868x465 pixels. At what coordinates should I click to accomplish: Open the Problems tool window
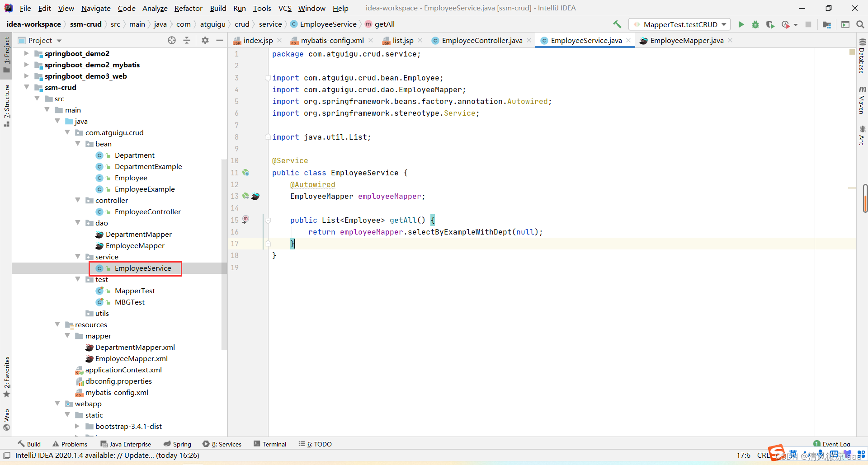tap(70, 444)
